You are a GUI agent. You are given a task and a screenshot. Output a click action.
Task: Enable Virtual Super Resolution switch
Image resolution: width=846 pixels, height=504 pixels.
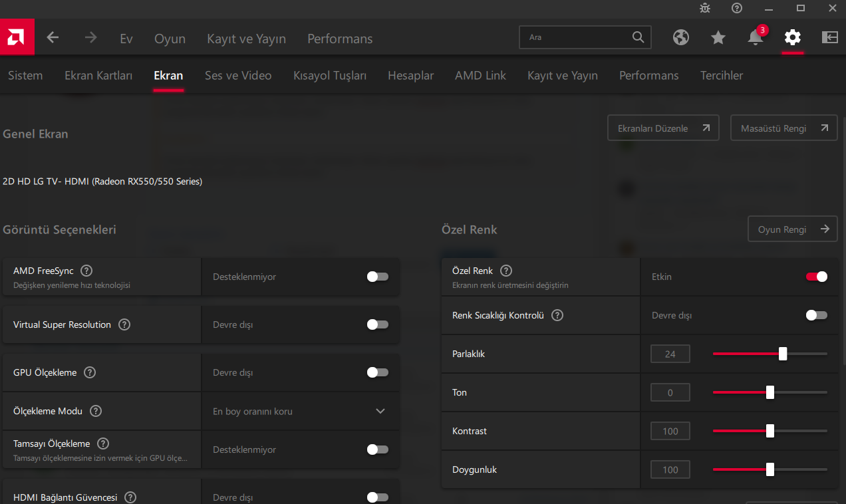(378, 324)
